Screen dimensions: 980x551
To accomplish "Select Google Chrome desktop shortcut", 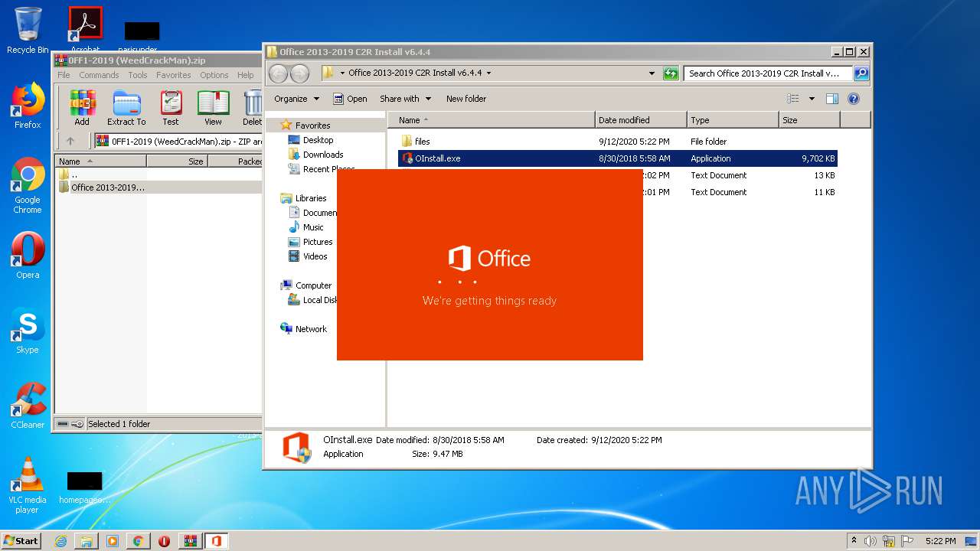I will pos(28,185).
